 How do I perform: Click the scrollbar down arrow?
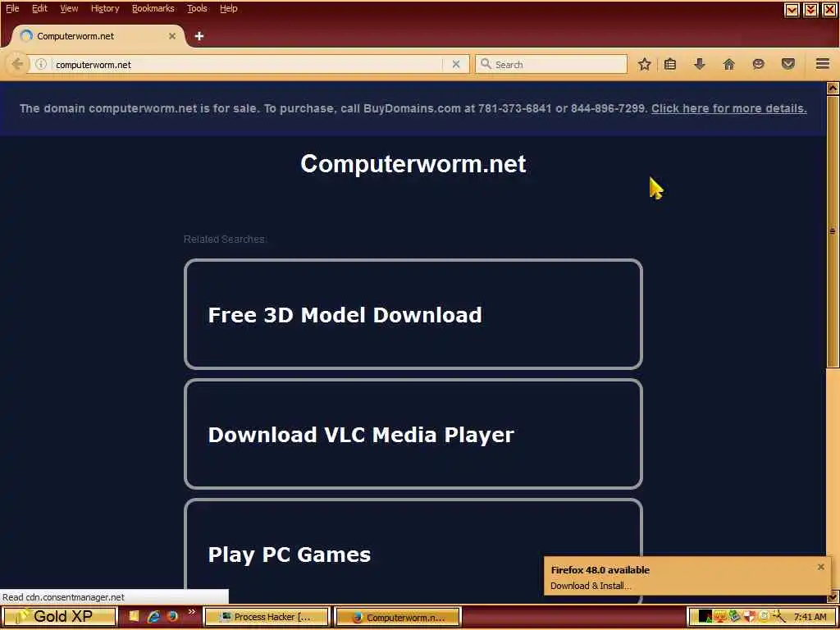(x=833, y=596)
